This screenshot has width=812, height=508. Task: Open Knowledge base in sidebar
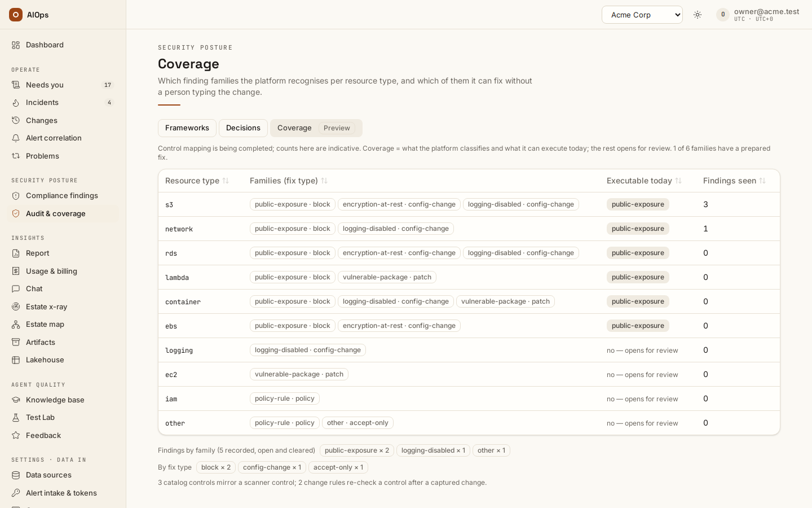tap(63, 400)
